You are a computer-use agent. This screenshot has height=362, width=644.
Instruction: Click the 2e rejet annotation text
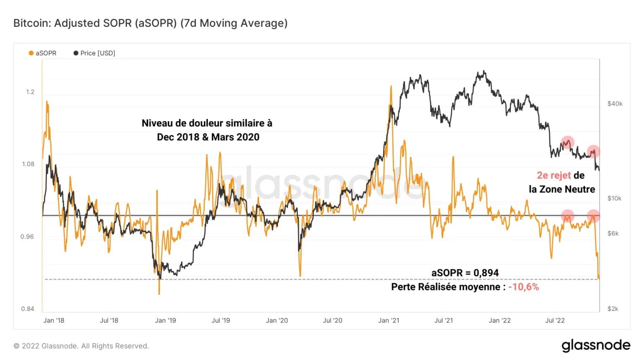554,176
